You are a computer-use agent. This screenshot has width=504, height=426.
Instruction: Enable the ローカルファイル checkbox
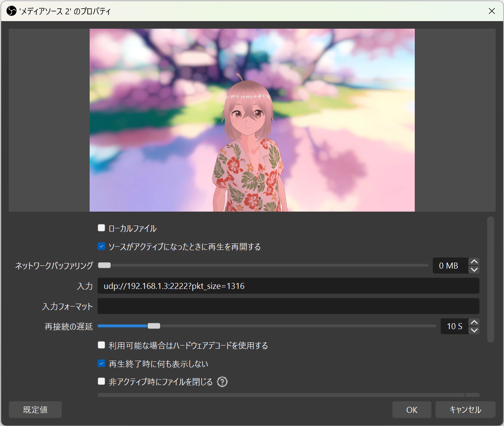pyautogui.click(x=101, y=228)
